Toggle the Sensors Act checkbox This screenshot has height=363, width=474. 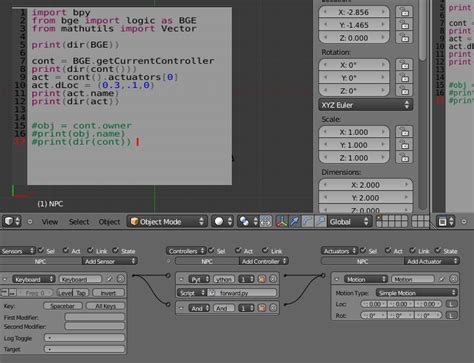(x=66, y=250)
